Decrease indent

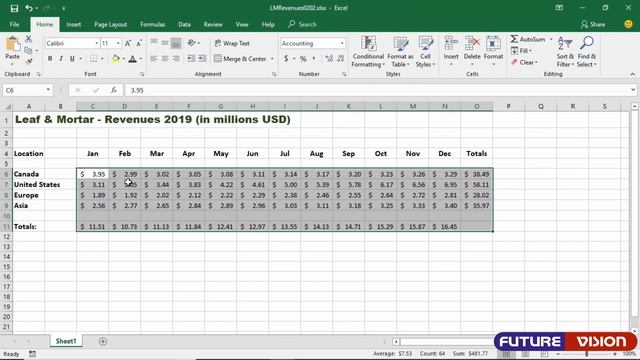tap(191, 59)
